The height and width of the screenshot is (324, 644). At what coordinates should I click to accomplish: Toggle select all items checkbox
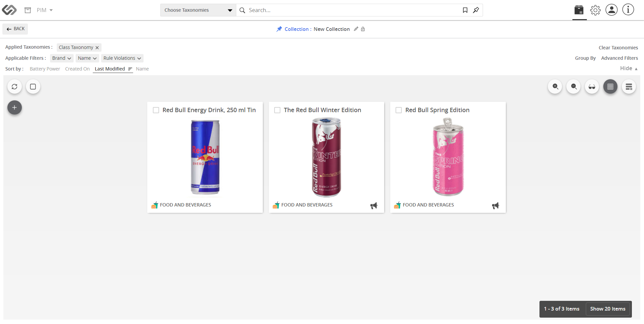pyautogui.click(x=33, y=87)
